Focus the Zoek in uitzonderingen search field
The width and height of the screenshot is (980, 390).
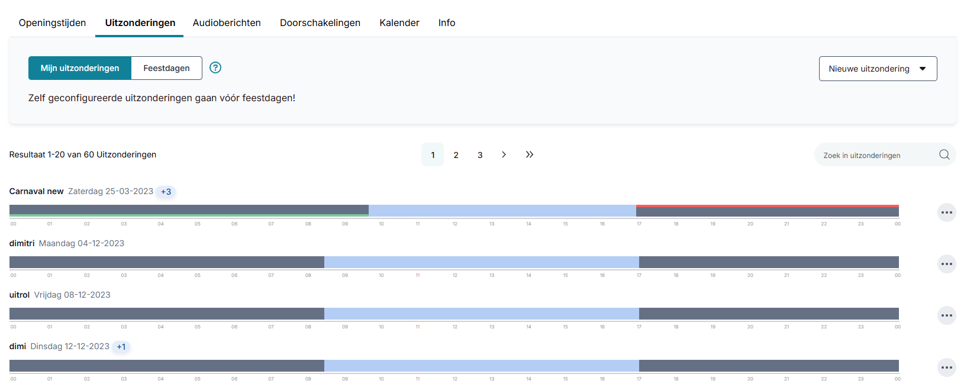tap(885, 154)
